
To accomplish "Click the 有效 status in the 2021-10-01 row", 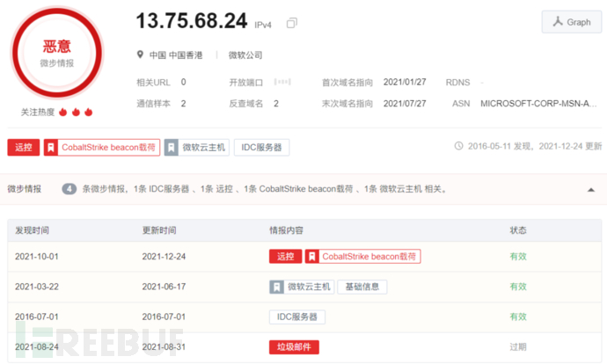I will (518, 257).
